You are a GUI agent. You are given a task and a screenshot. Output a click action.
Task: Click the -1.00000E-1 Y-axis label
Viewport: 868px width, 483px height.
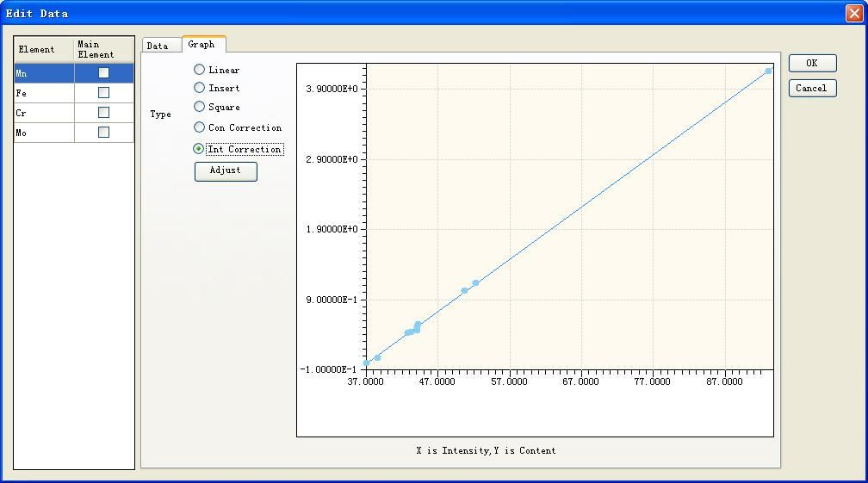(328, 369)
